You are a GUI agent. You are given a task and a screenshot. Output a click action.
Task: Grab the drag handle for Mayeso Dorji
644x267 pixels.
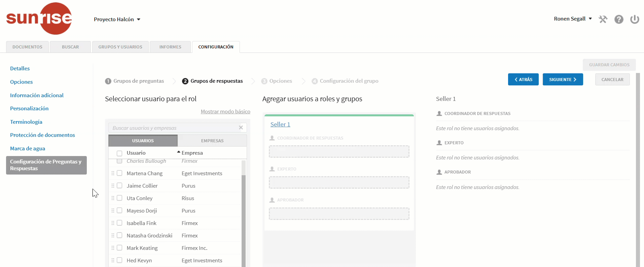[x=113, y=211]
